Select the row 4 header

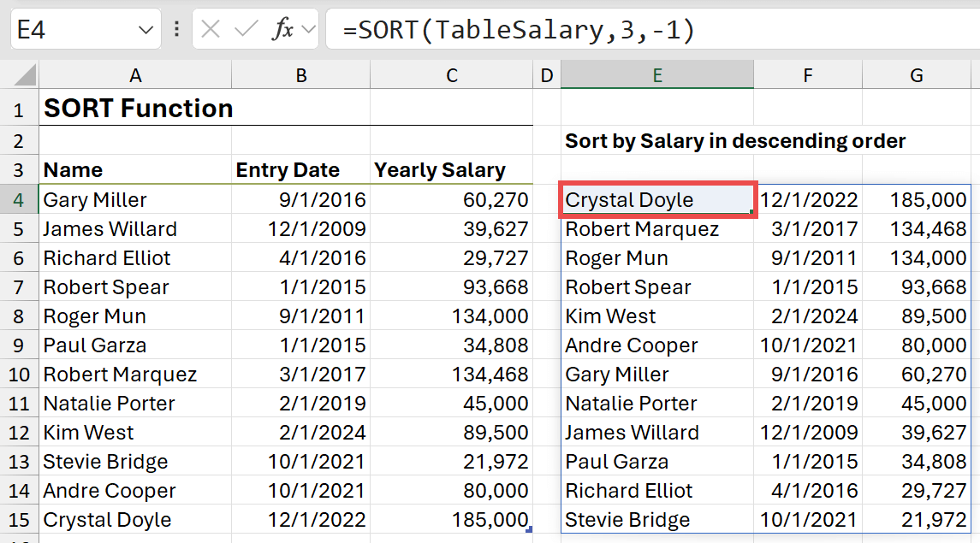click(x=19, y=200)
